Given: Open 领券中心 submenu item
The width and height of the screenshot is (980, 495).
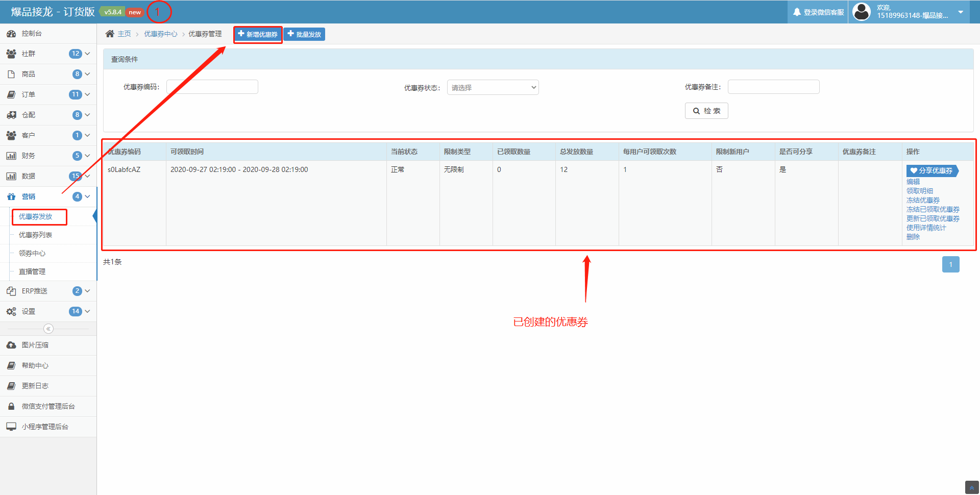Looking at the screenshot, I should pos(32,254).
